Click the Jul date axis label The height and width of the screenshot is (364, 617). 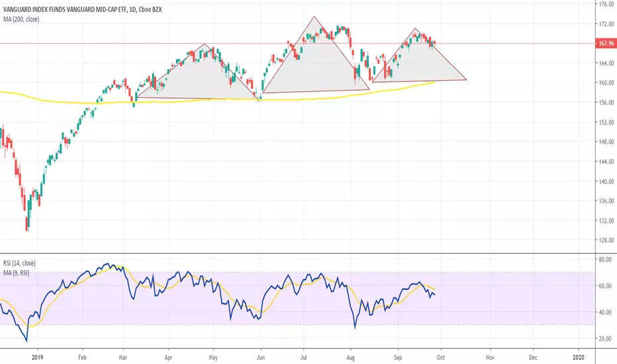[303, 357]
